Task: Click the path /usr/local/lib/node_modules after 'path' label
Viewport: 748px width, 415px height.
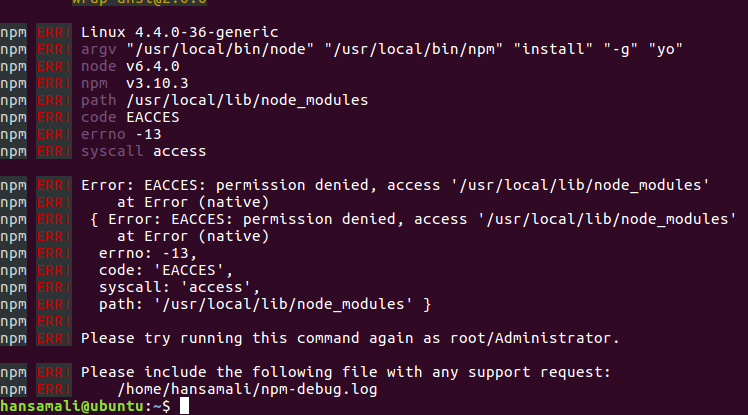Action: (247, 100)
